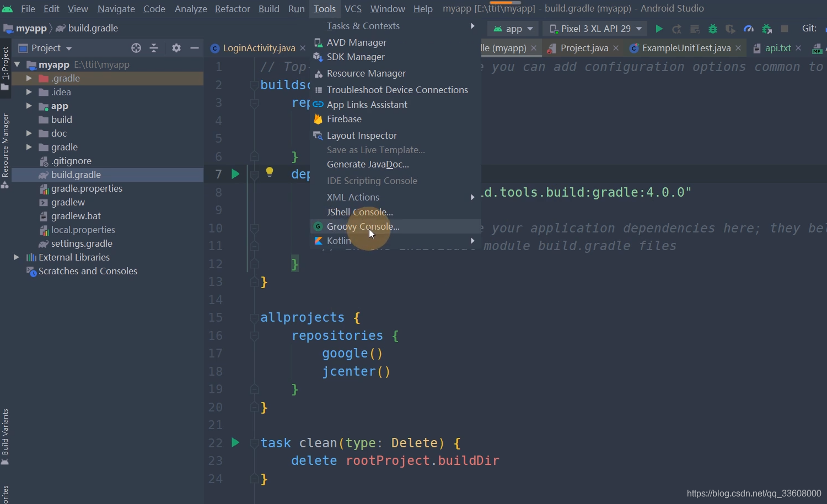The image size is (827, 504).
Task: Expand the Kotlin submenu
Action: coord(395,241)
